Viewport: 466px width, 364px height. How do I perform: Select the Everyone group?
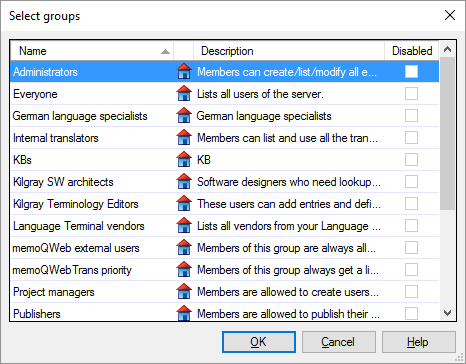35,94
